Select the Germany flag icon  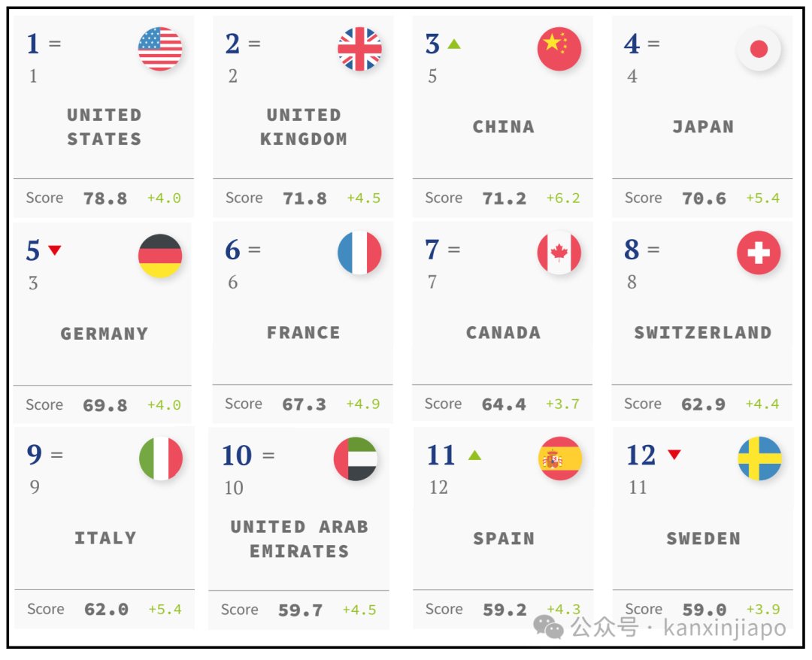pos(160,256)
